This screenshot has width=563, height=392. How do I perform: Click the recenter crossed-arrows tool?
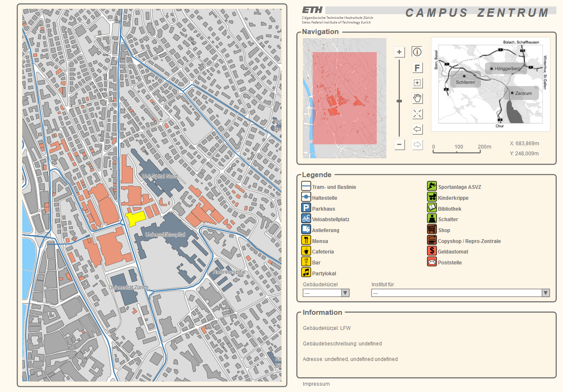coord(417,114)
